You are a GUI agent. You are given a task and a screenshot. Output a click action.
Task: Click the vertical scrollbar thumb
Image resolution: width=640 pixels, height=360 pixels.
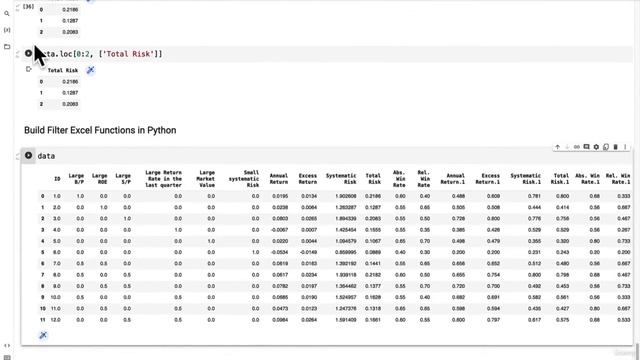637,351
